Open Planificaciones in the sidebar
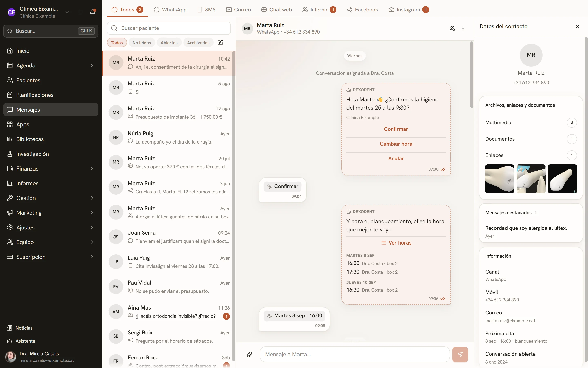 [51, 95]
